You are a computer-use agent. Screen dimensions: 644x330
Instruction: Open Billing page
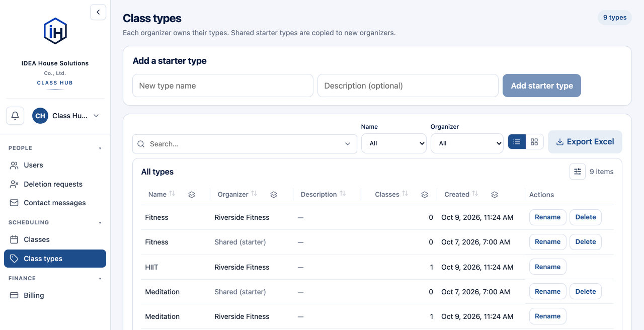[x=55, y=295]
